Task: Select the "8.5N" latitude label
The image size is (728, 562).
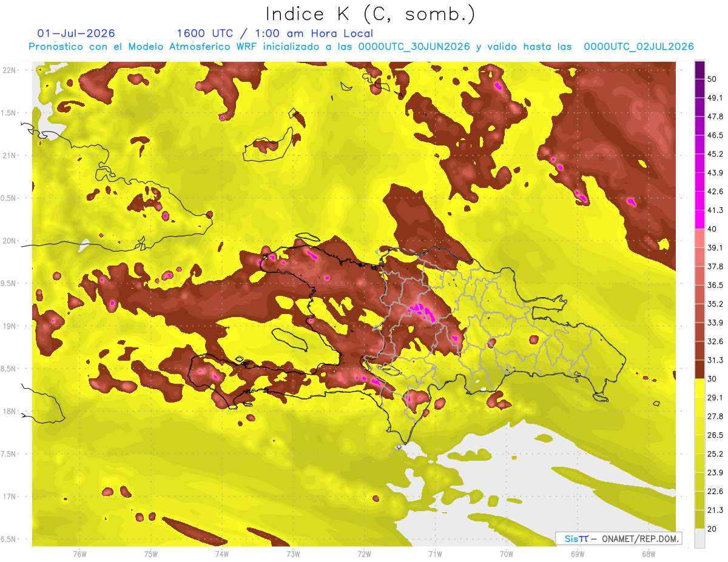Action: tap(9, 369)
